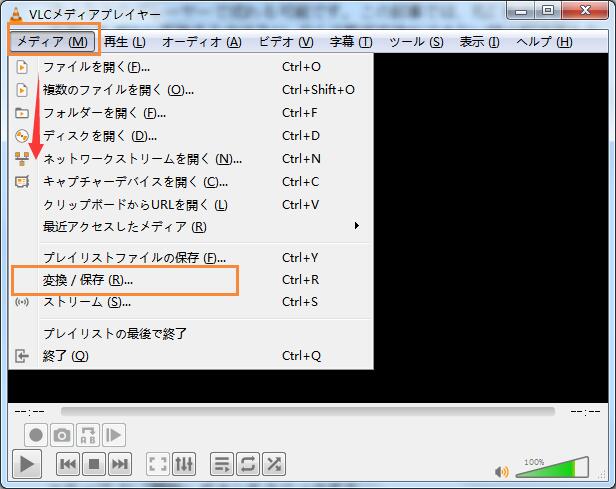616x489 pixels.
Task: Open the ビデオ (V) menu
Action: click(x=286, y=41)
